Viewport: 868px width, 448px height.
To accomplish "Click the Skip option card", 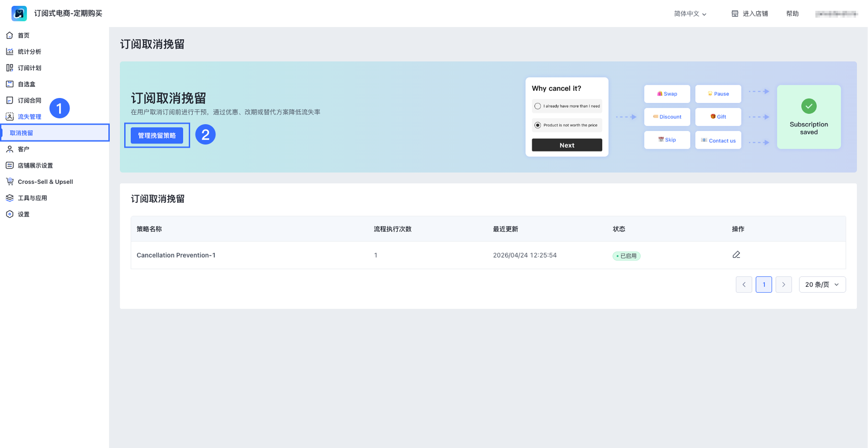I will pyautogui.click(x=667, y=140).
